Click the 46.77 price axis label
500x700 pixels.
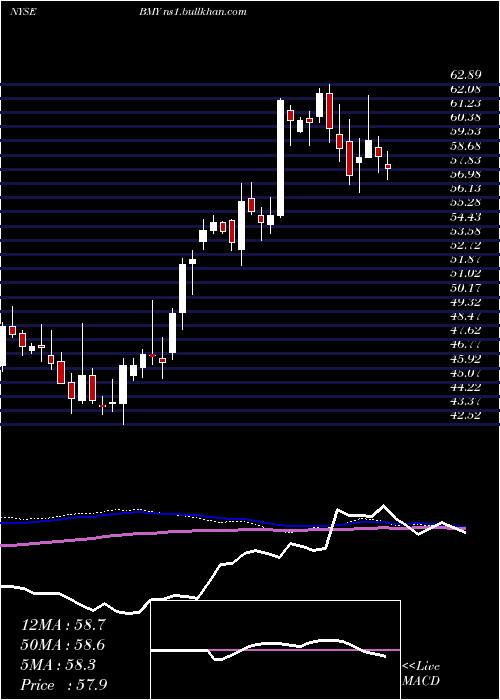click(x=465, y=345)
